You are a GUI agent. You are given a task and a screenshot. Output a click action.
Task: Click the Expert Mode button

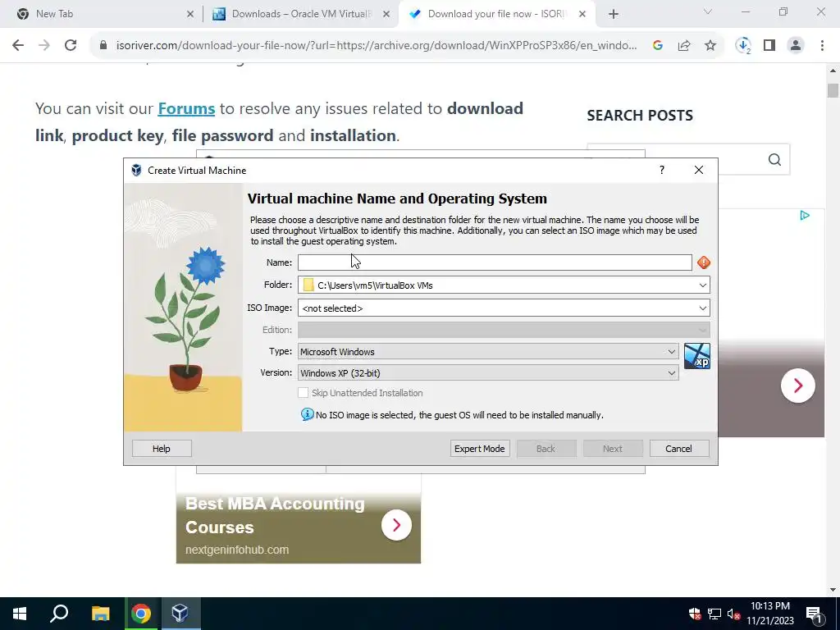point(479,449)
